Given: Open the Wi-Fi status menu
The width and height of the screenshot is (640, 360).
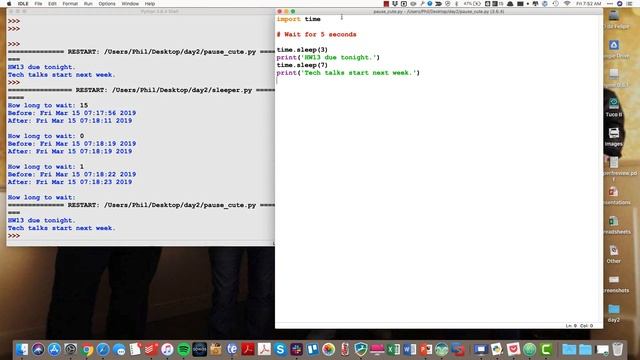Looking at the screenshot, I should click(x=567, y=4).
